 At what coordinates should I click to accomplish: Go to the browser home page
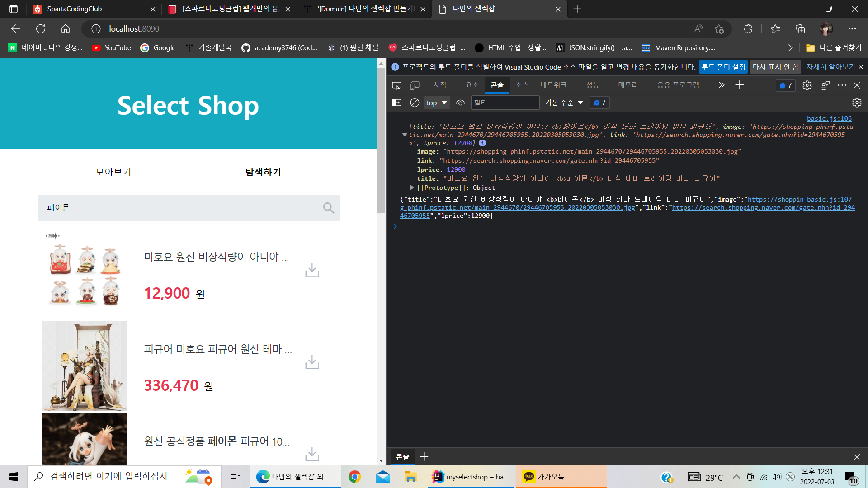pyautogui.click(x=66, y=29)
